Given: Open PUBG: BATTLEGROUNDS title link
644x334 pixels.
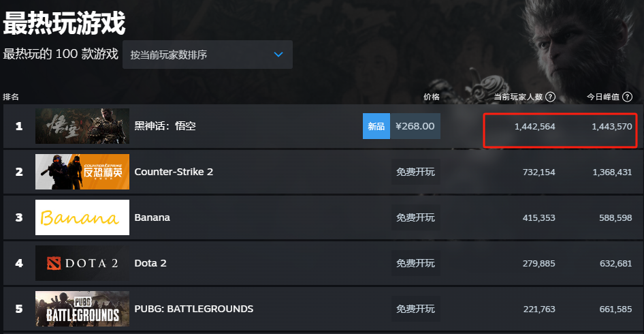Looking at the screenshot, I should click(x=194, y=309).
